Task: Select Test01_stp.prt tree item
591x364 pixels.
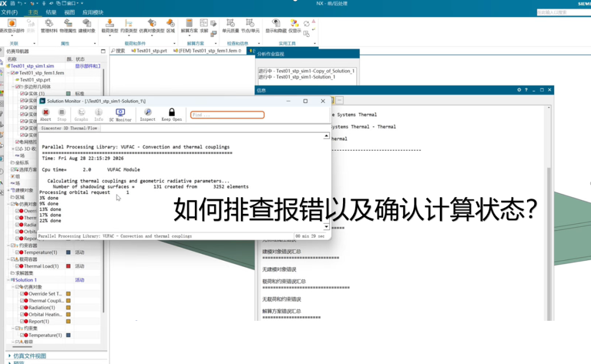Action: click(34, 80)
